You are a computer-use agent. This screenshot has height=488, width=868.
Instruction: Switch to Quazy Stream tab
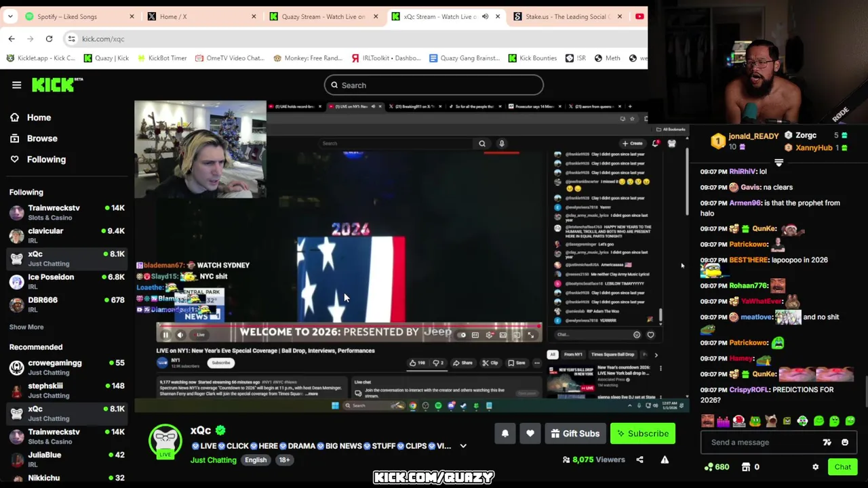click(323, 16)
